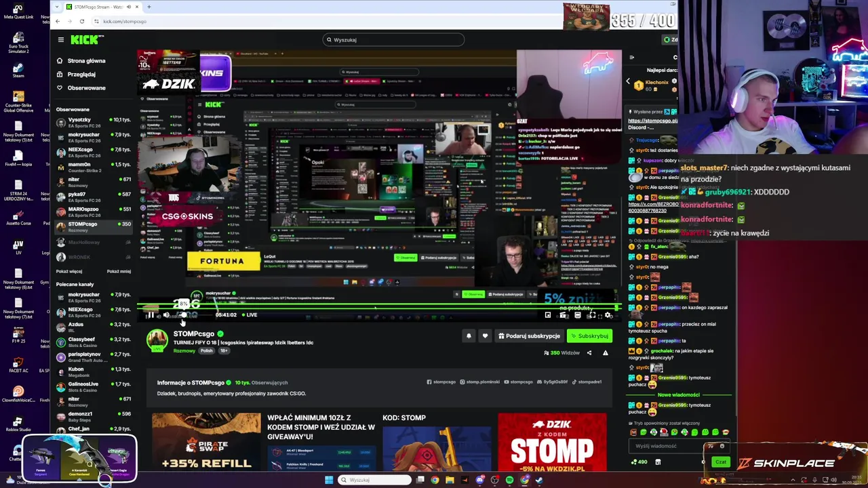Click the browser back arrow
This screenshot has height=488, width=868.
58,22
